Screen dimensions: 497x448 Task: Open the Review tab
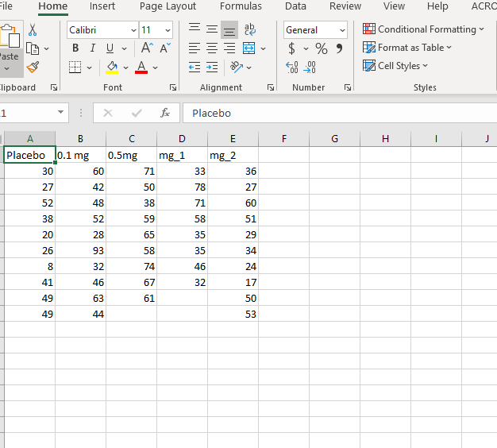tap(345, 6)
